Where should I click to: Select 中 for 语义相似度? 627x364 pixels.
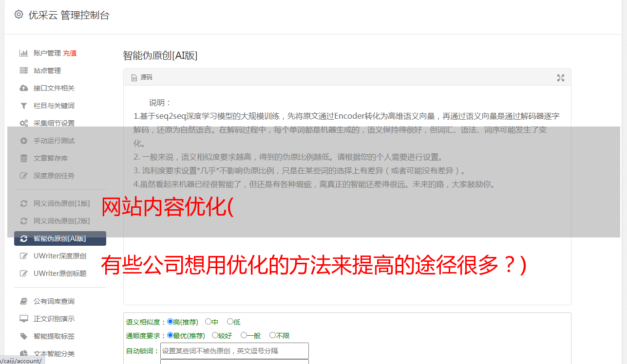208,322
